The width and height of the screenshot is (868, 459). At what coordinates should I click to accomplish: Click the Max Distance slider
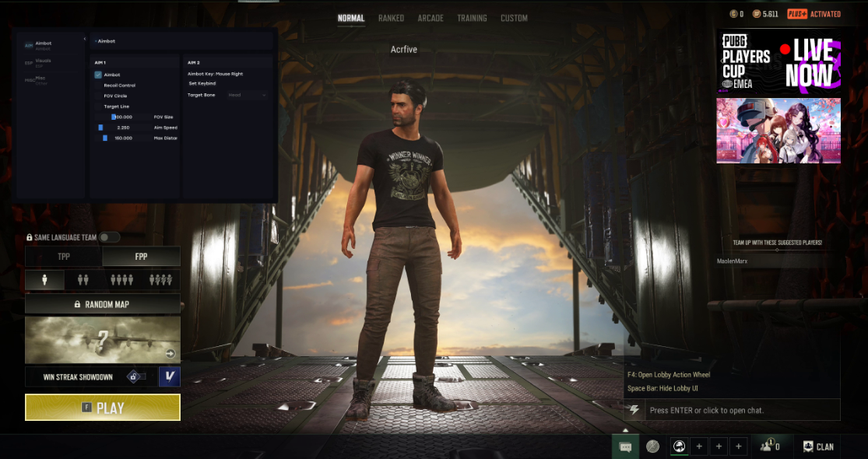click(124, 138)
